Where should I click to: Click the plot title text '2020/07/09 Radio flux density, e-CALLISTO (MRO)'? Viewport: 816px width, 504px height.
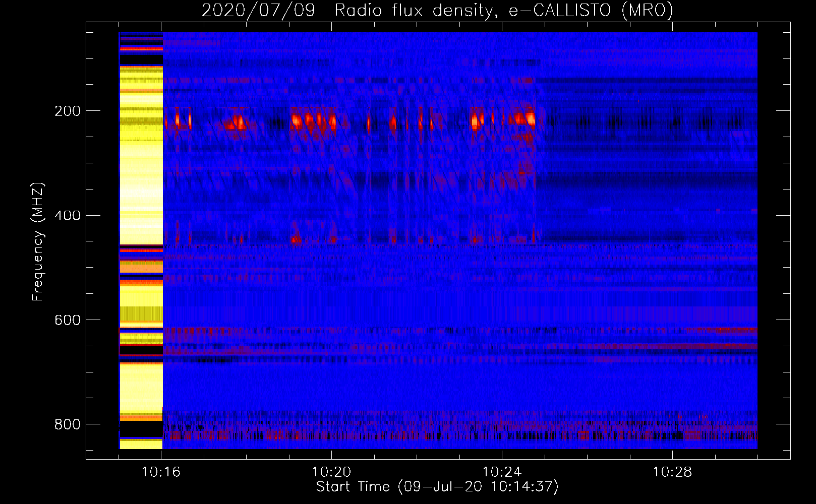(437, 10)
